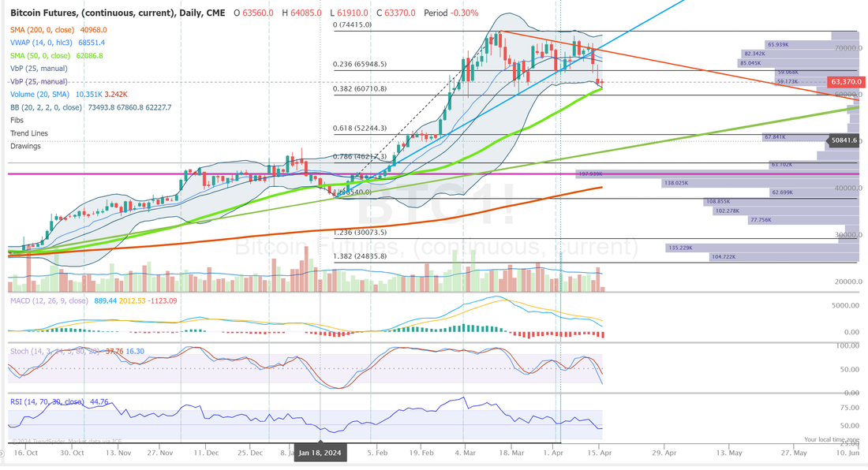Viewport: 868px width, 470px height.
Task: Click the 65.939K volume profile label
Action: point(778,45)
